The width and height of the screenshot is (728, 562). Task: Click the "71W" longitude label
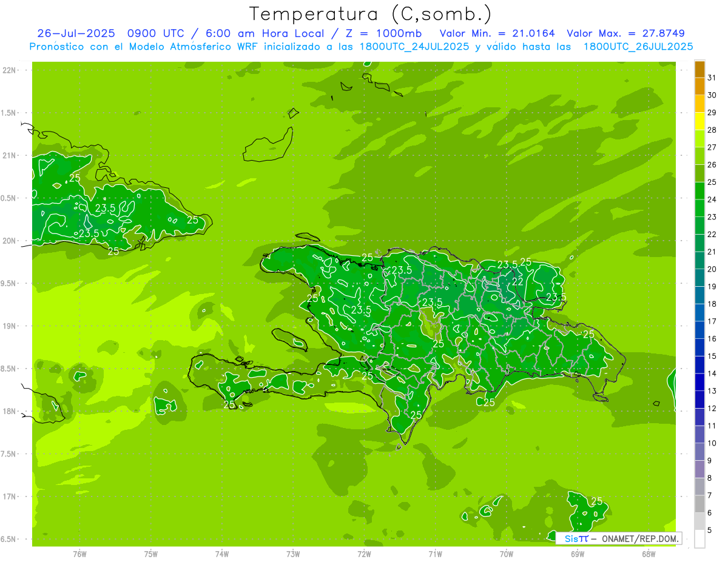coord(435,554)
